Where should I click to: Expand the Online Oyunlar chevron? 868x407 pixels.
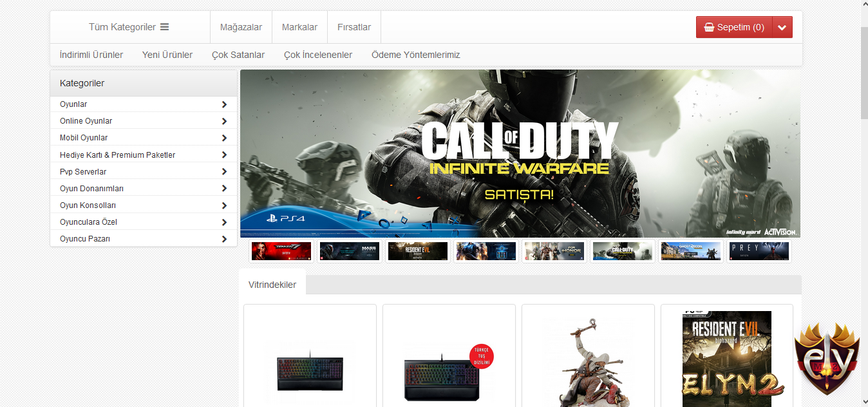click(224, 121)
